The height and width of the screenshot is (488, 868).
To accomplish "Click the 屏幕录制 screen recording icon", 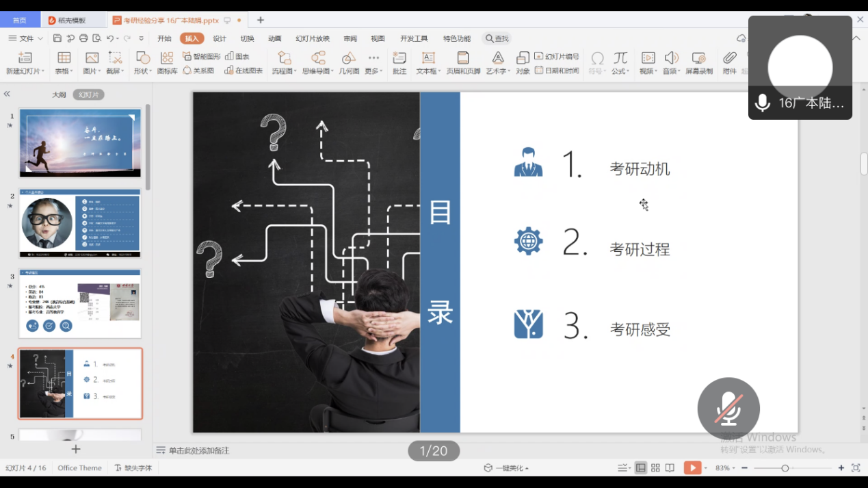I will (698, 63).
